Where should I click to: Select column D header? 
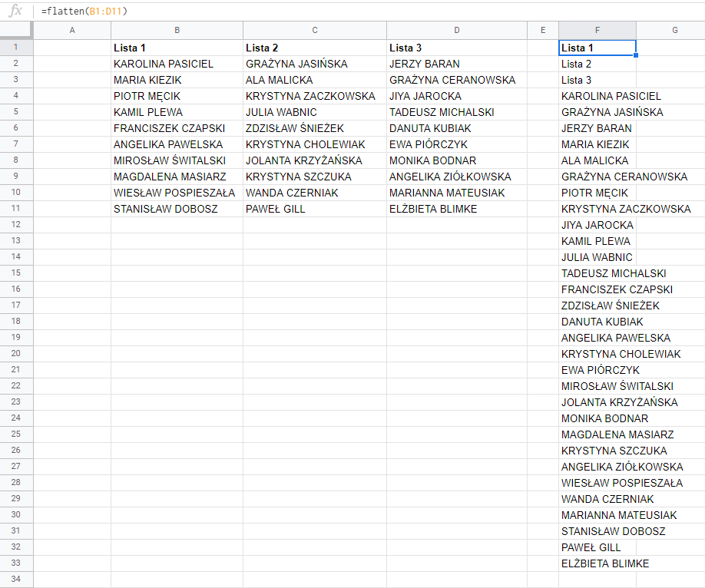457,30
